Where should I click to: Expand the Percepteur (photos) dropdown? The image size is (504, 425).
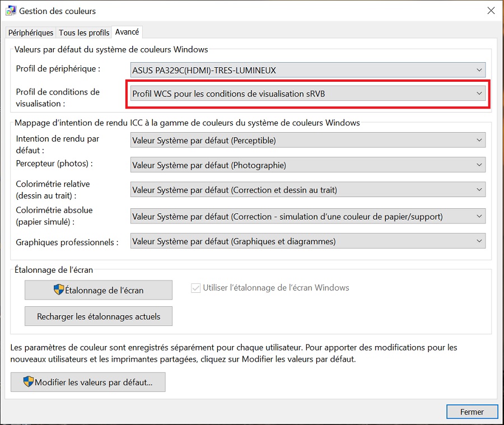pos(307,165)
